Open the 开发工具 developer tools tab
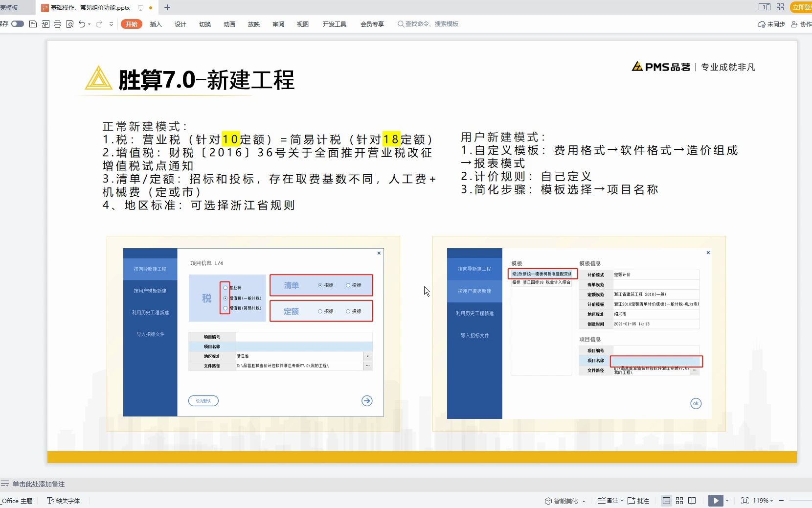This screenshot has height=508, width=812. click(x=335, y=24)
